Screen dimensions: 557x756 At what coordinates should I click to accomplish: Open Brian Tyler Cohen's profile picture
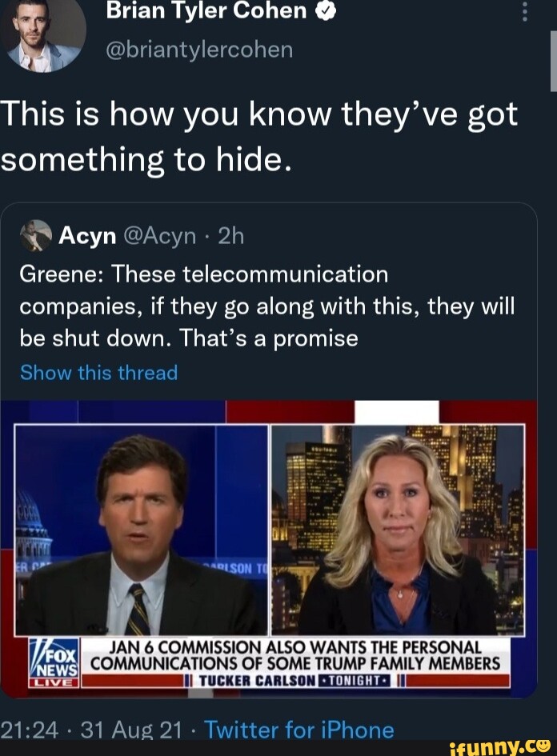click(x=42, y=34)
